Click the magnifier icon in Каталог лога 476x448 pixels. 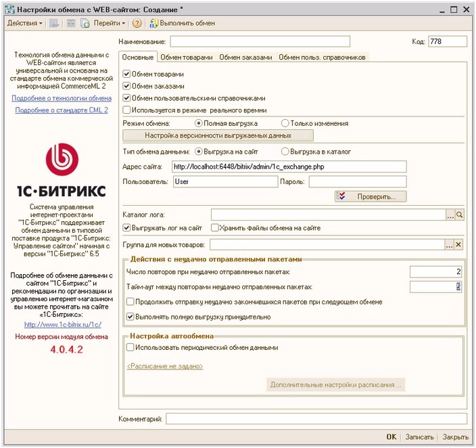[460, 215]
